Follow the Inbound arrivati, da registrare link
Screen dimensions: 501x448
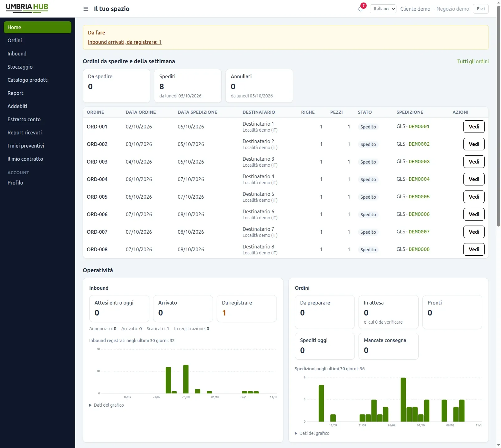pos(125,42)
